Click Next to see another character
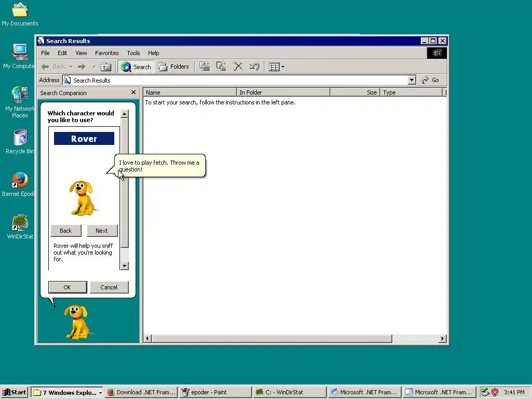The height and width of the screenshot is (399, 532). tap(102, 231)
